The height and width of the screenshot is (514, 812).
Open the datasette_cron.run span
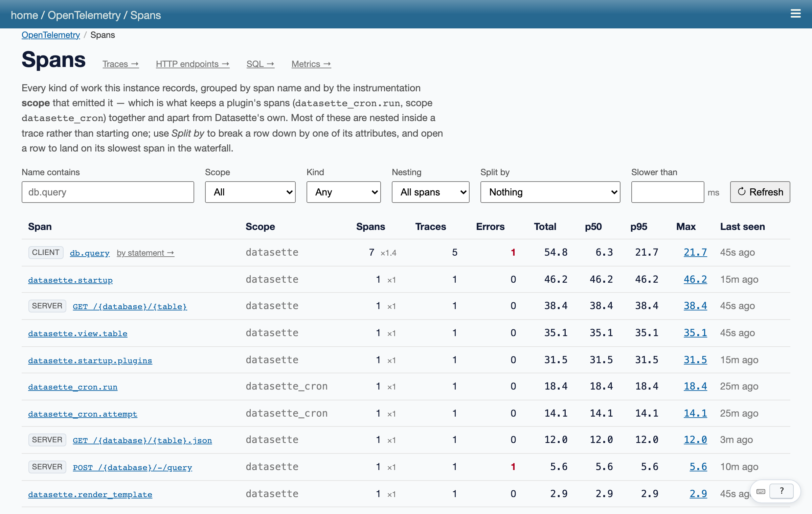(73, 387)
